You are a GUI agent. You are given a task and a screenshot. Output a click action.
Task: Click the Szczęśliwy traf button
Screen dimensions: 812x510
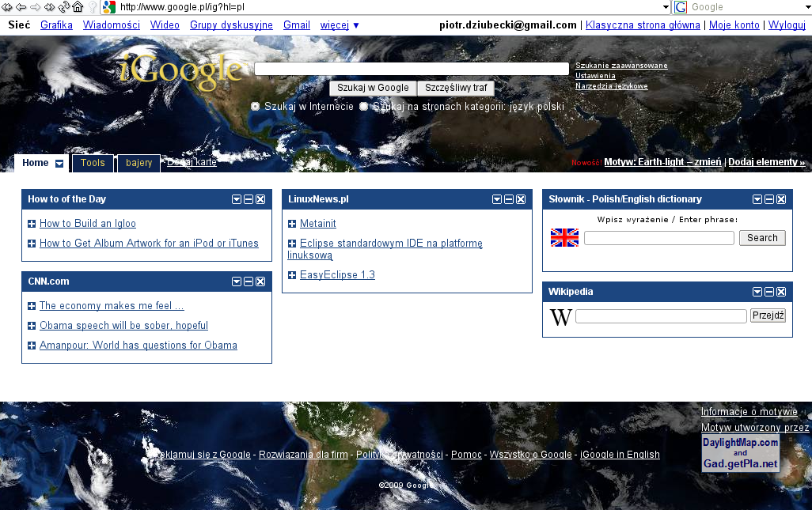tap(456, 88)
